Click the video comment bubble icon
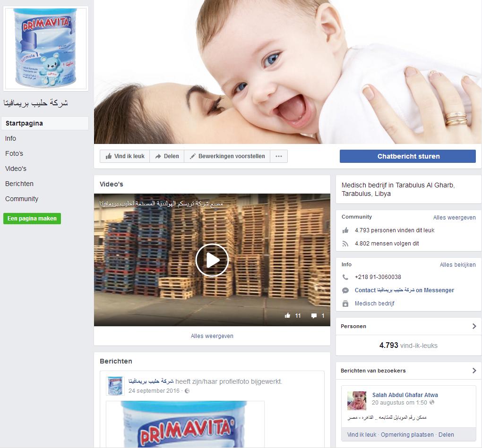Viewport: 482px width, 448px height. tap(314, 316)
